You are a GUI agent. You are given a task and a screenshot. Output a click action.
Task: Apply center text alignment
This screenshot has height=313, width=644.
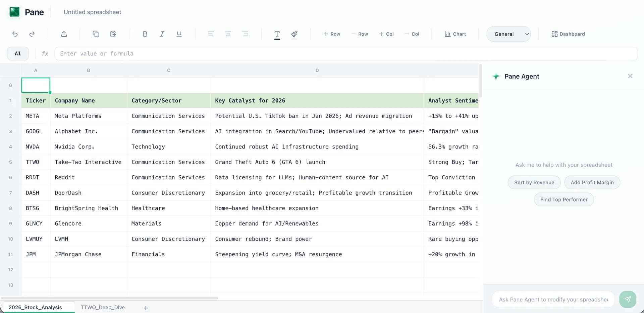coord(228,34)
